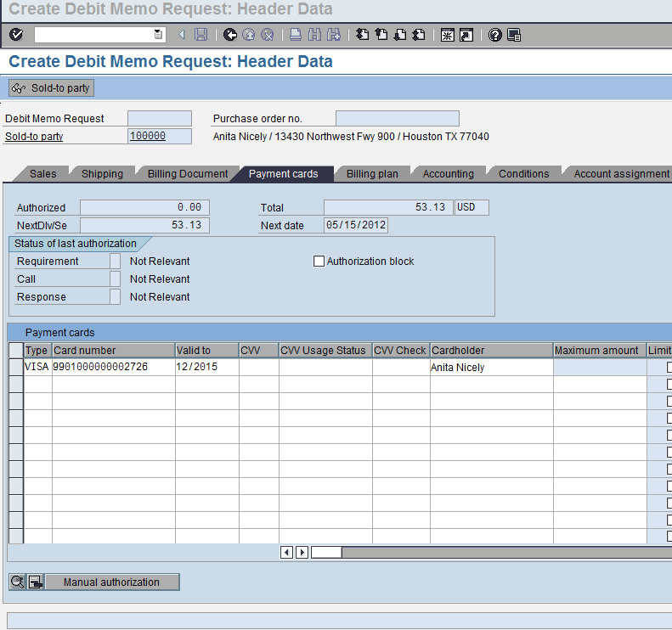Switch to the Sales tab

(x=42, y=174)
